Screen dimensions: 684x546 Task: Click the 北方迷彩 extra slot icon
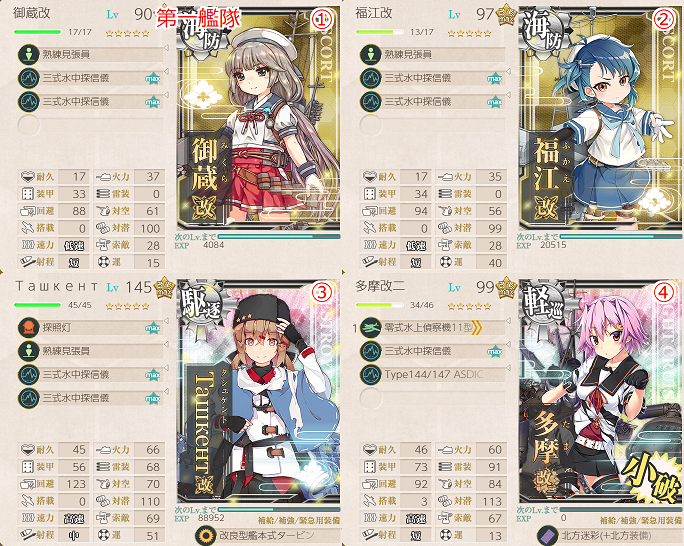point(548,535)
